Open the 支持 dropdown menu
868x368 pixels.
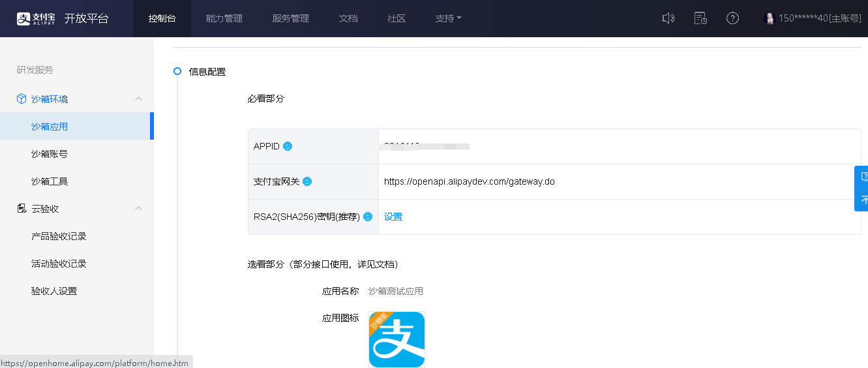point(449,18)
